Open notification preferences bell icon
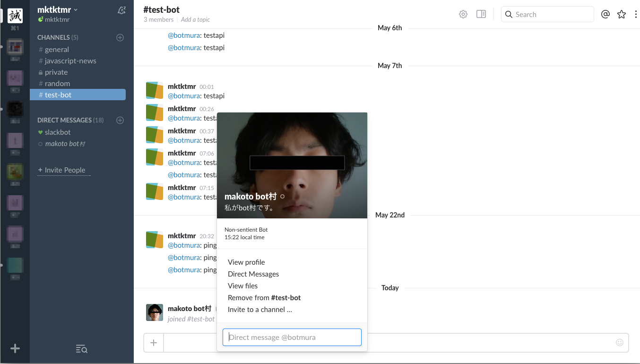Screen dimensions: 640x364 [x=121, y=10]
